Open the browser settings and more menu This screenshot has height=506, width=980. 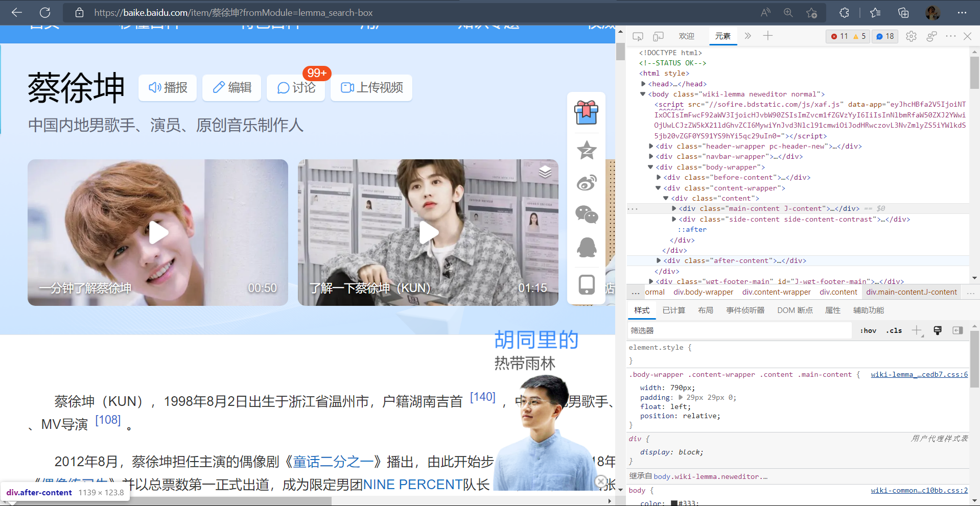coord(962,12)
